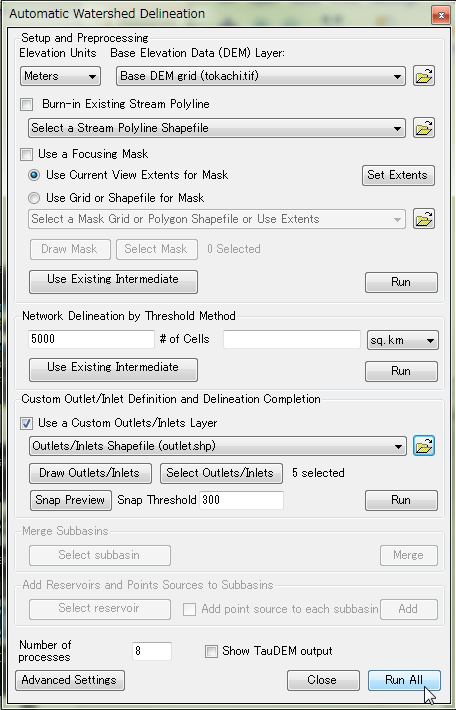This screenshot has width=456, height=710.
Task: Browse for stream polyline shapefile via folder icon
Action: tap(424, 128)
